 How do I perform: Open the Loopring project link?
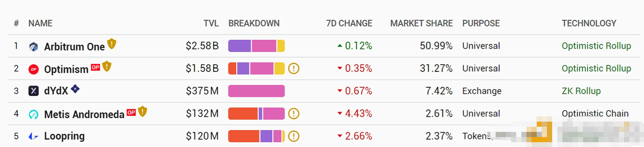64,136
